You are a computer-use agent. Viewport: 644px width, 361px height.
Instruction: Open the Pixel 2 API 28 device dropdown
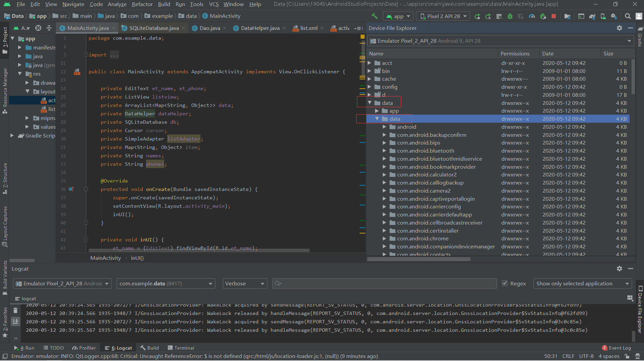point(443,16)
